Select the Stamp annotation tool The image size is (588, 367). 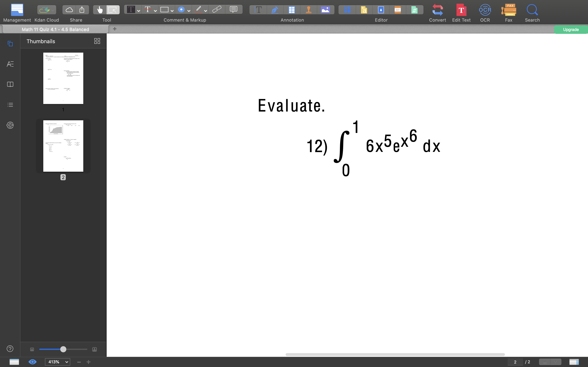pyautogui.click(x=308, y=10)
